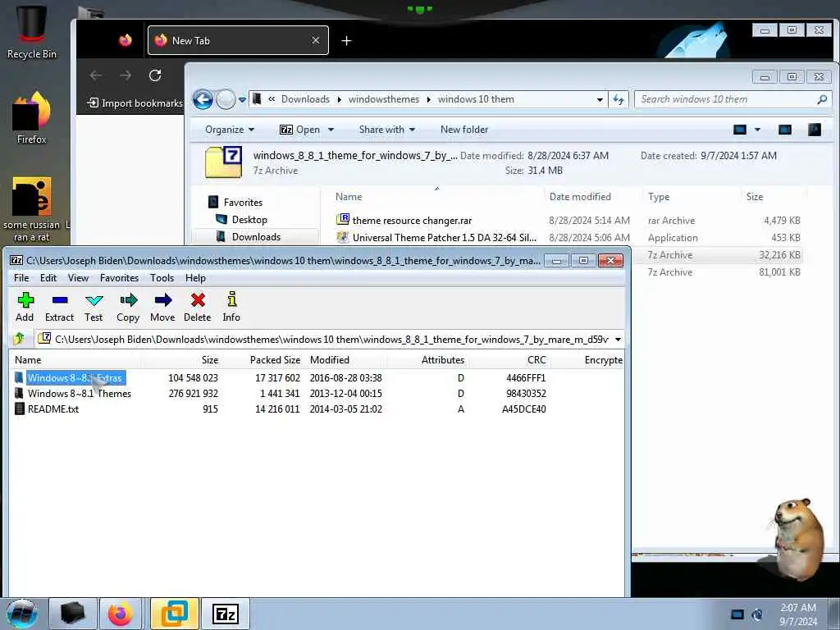Viewport: 840px width, 630px height.
Task: Reload the page in Firefox
Action: [155, 75]
